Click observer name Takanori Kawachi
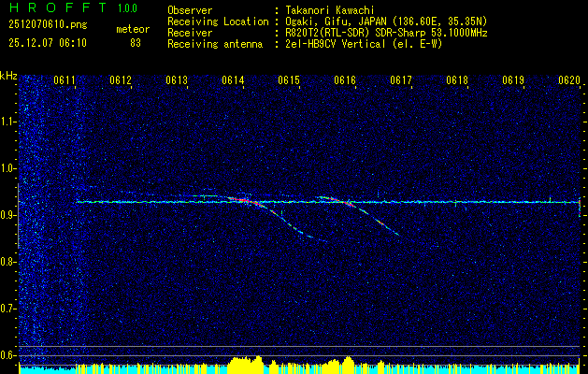 [330, 10]
